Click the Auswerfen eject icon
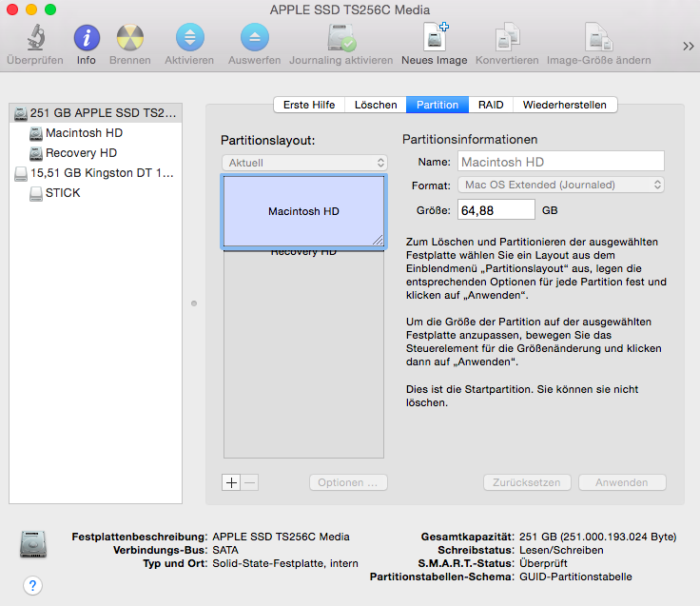 [255, 37]
